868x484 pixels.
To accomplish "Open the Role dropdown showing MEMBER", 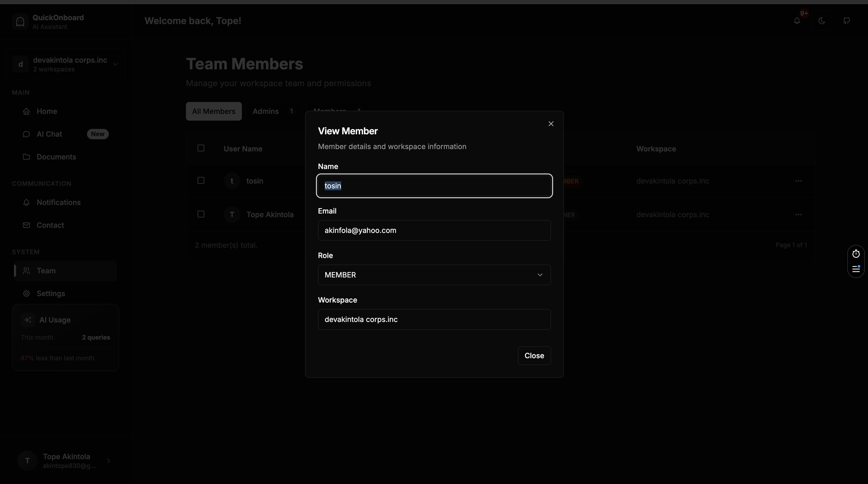I will click(434, 275).
